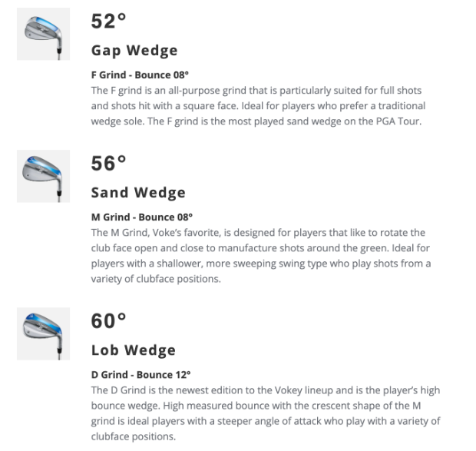Select the 60° loft heading
The height and width of the screenshot is (451, 476).
pos(108,321)
